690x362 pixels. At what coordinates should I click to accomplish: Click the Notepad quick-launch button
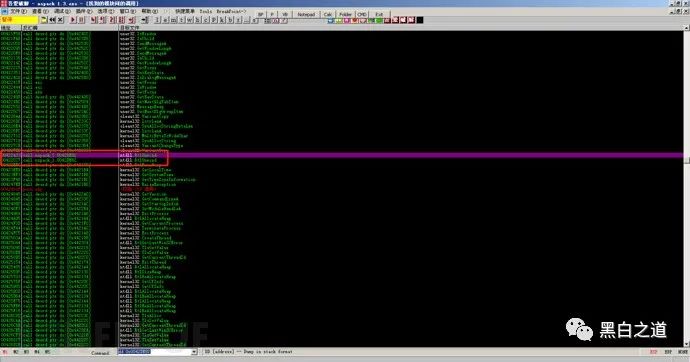(x=306, y=15)
